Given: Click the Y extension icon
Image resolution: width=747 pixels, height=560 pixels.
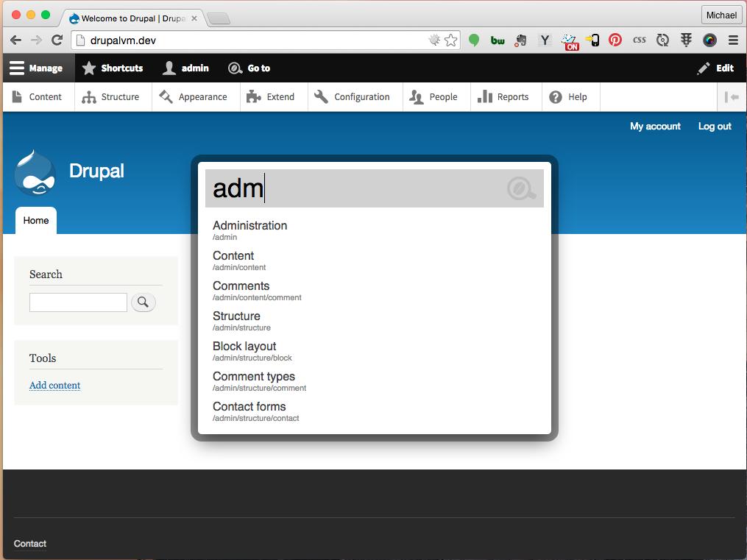Looking at the screenshot, I should pos(545,40).
